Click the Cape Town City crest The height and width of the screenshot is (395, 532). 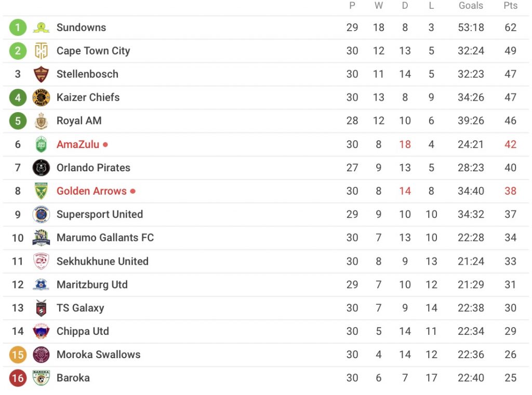[x=41, y=51]
